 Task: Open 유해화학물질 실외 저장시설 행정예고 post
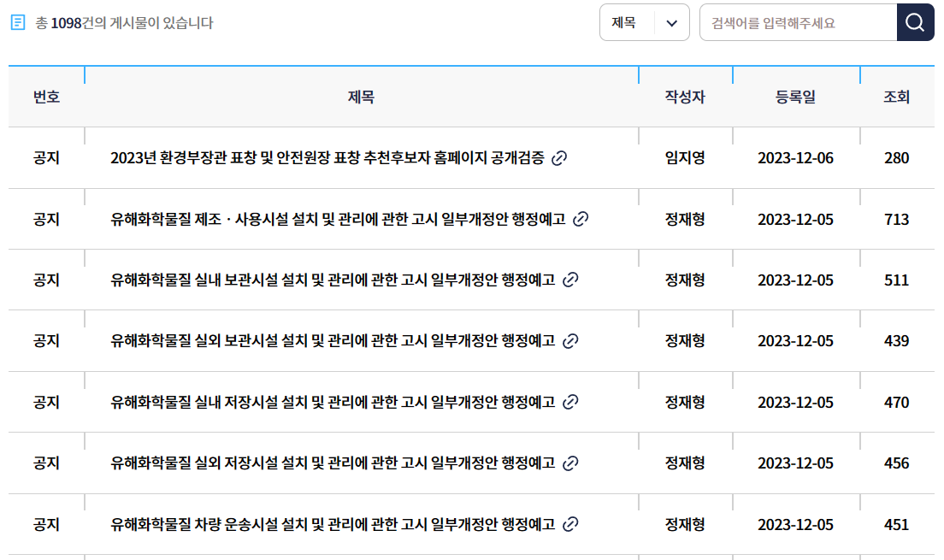pyautogui.click(x=333, y=463)
